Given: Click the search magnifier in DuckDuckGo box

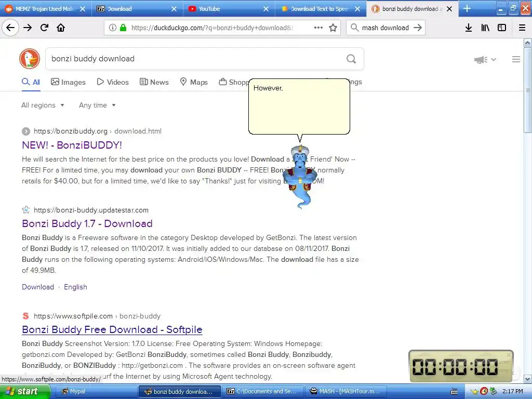Looking at the screenshot, I should point(351,59).
